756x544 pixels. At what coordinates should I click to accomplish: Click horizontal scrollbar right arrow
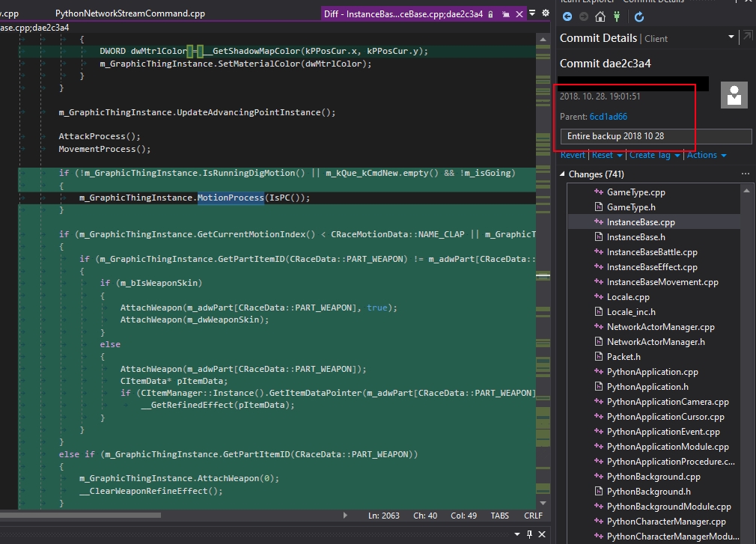click(x=345, y=515)
